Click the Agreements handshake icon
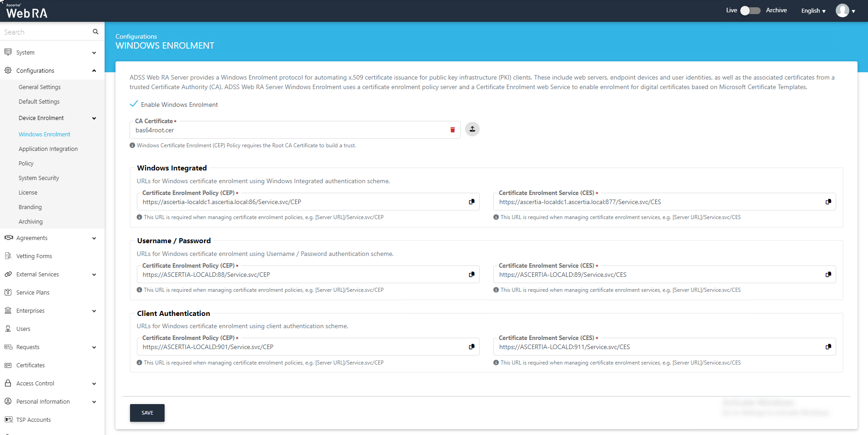This screenshot has height=435, width=868. (x=8, y=238)
